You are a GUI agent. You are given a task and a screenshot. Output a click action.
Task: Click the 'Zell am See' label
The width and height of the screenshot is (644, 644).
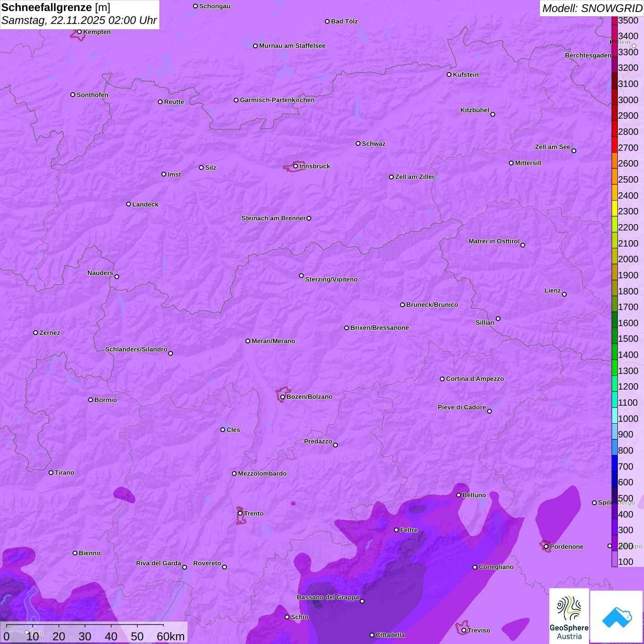(x=552, y=147)
